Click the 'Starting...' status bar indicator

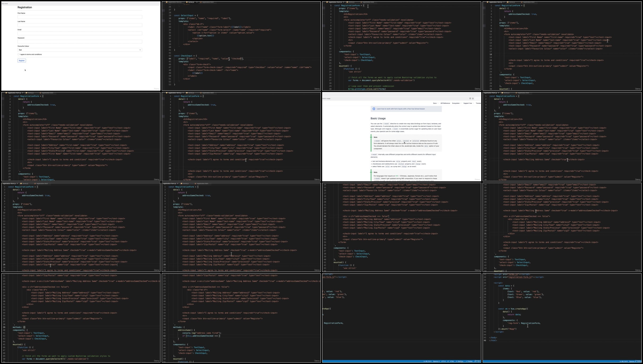pyautogui.click(x=460, y=361)
